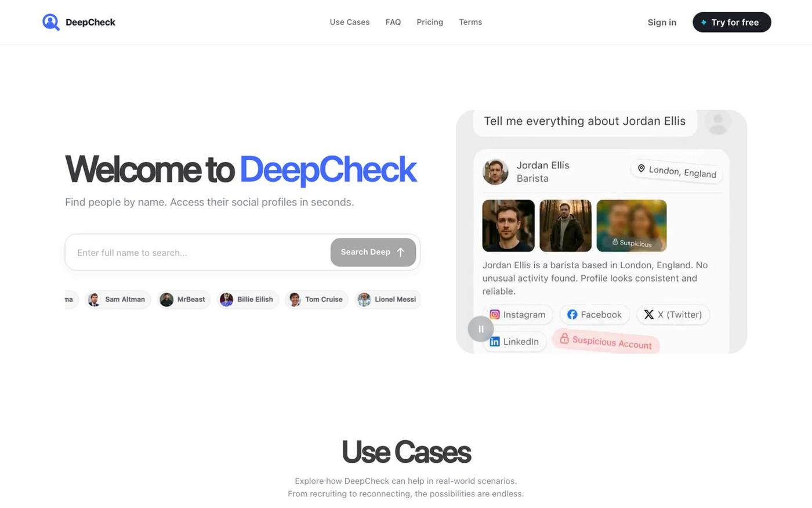Select the Sam Altman suggestion chip
This screenshot has width=812, height=508.
click(118, 300)
